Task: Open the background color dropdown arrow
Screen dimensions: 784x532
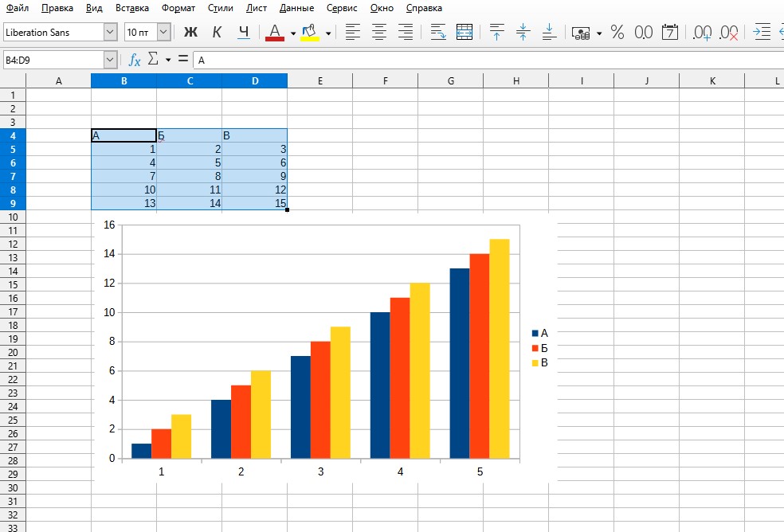Action: 328,33
